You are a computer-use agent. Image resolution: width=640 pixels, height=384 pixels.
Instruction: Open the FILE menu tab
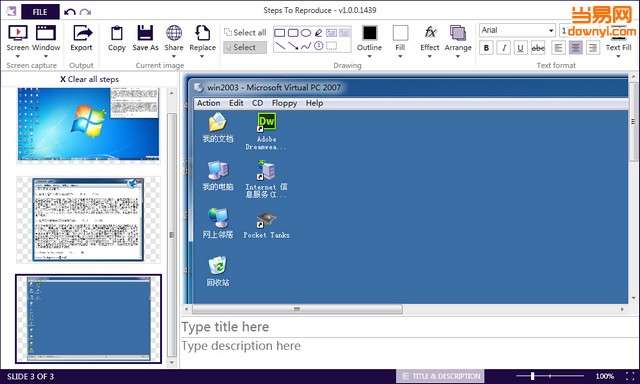tap(40, 12)
